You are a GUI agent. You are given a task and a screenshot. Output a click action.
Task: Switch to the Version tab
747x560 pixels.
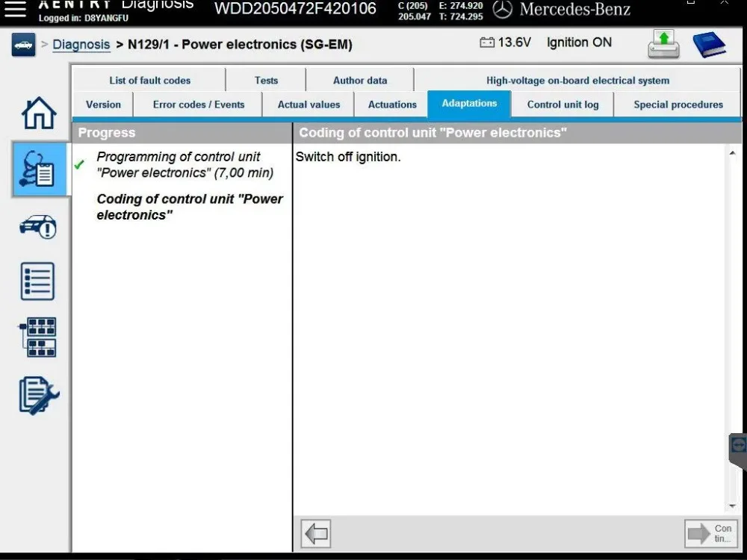pos(103,105)
